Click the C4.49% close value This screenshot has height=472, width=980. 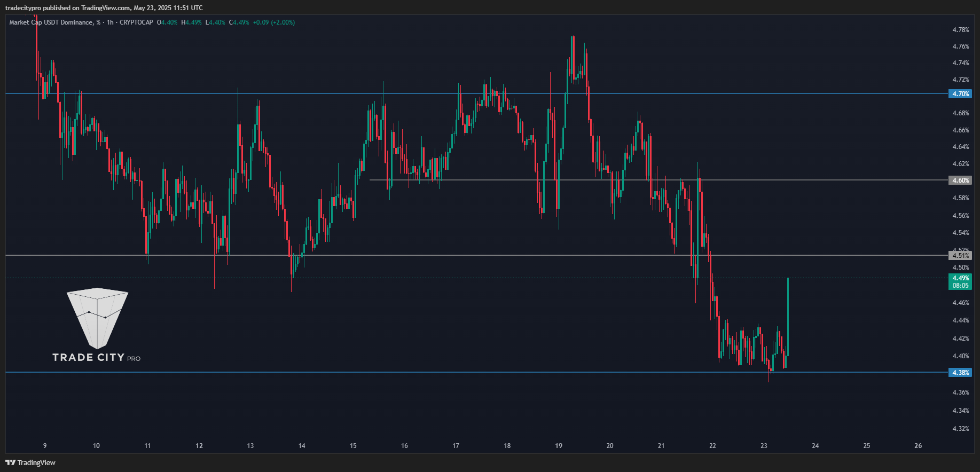239,22
